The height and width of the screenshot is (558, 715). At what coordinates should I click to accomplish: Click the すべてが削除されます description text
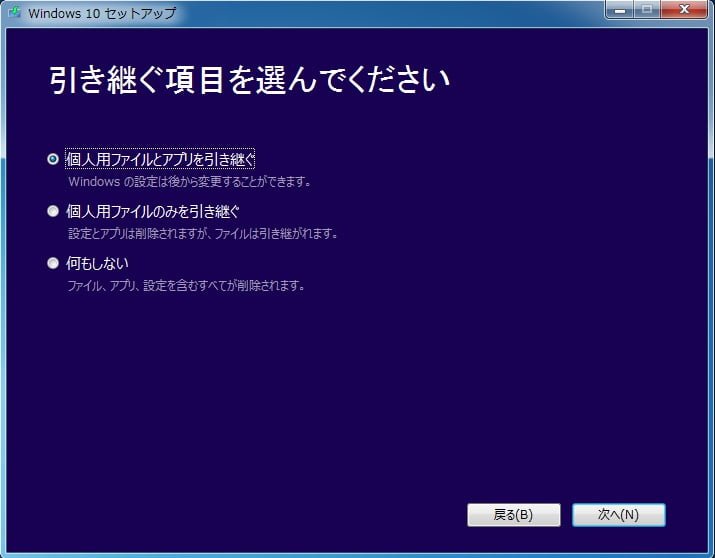click(x=185, y=286)
